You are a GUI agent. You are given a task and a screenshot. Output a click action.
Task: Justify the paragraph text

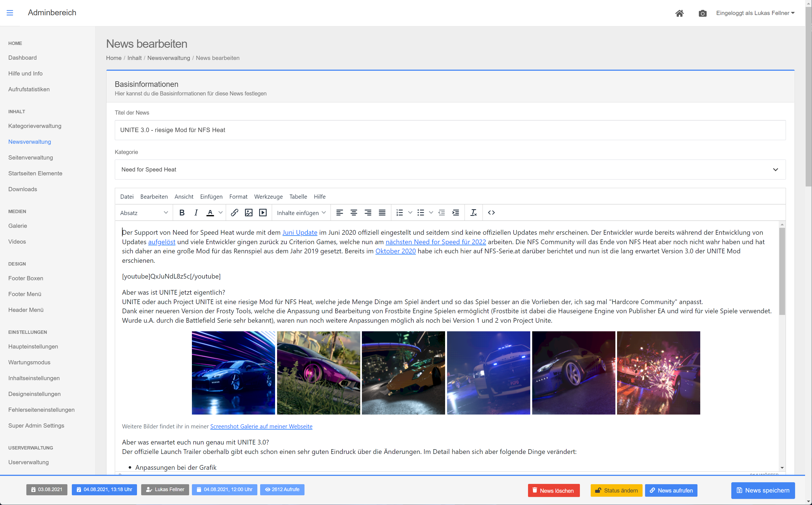coord(382,213)
